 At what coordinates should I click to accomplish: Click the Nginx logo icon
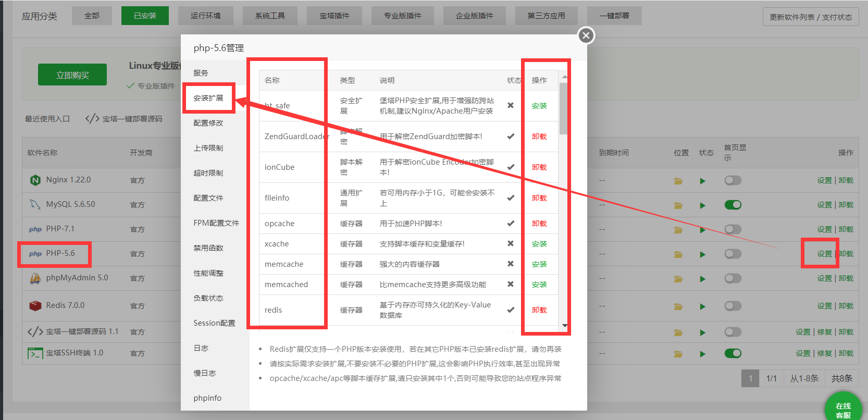(x=35, y=180)
